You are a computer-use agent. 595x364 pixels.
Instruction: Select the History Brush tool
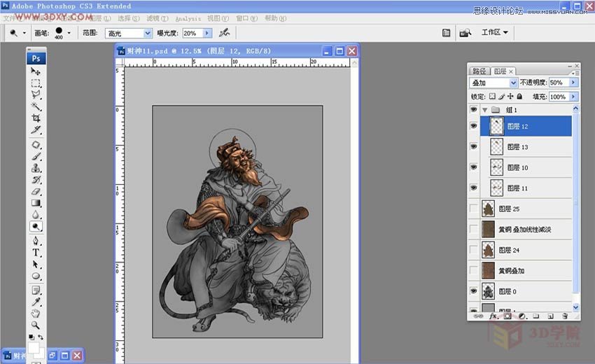click(x=36, y=179)
